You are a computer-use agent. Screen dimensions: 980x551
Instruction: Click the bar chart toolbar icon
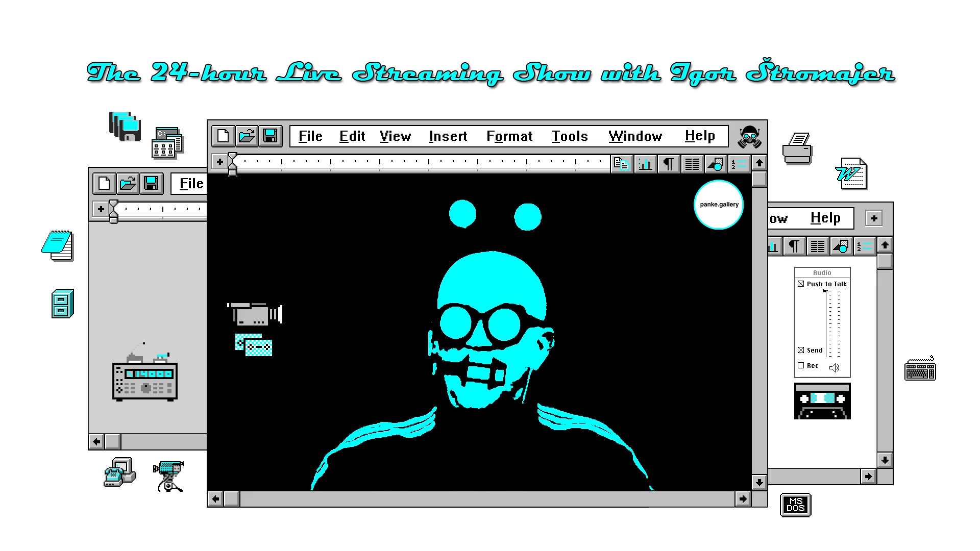[645, 164]
